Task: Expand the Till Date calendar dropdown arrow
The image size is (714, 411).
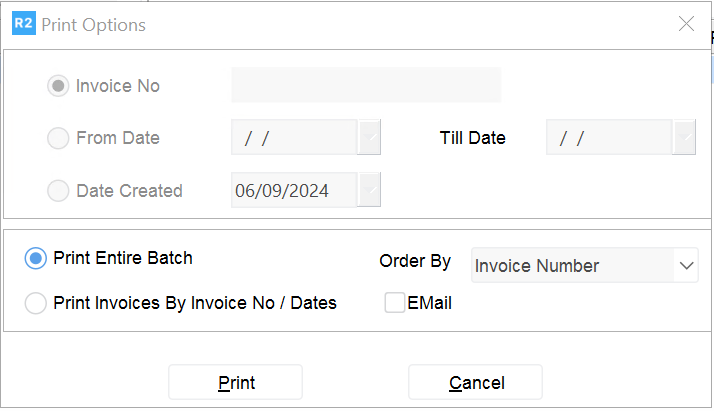Action: [x=685, y=138]
